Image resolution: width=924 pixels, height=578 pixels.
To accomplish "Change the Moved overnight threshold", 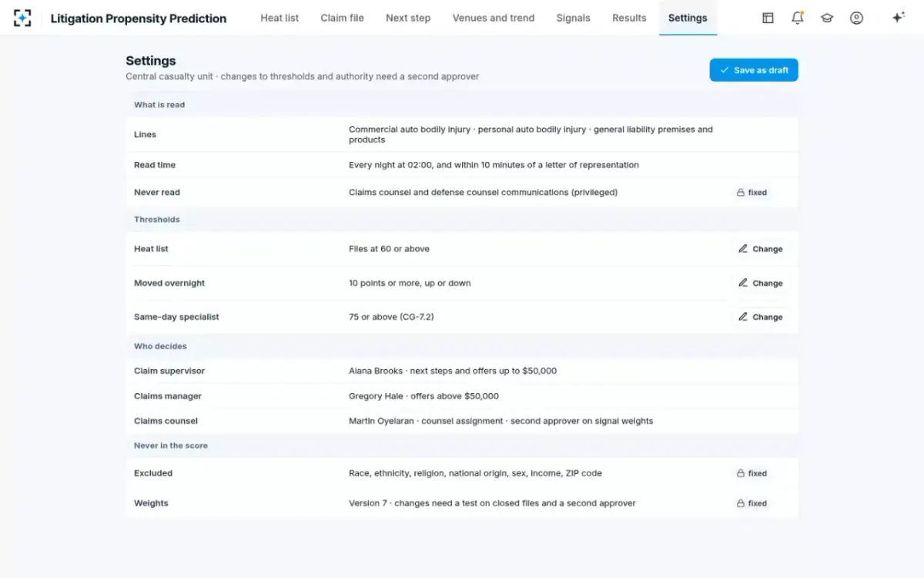I will tap(760, 283).
